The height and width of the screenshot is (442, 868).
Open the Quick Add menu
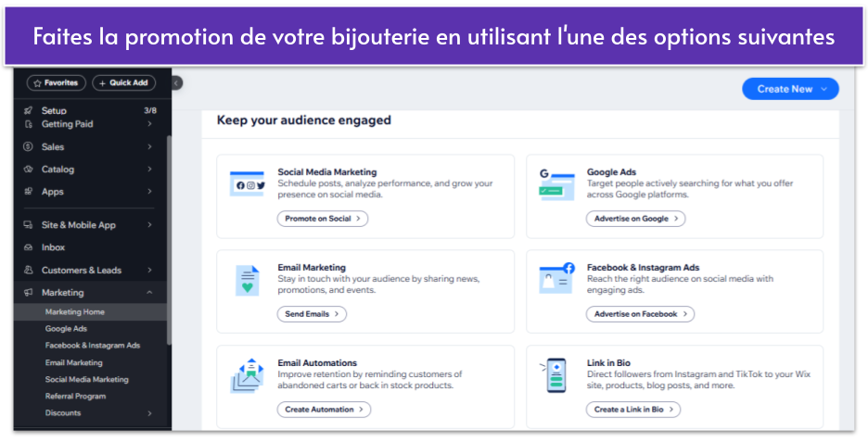click(x=124, y=83)
